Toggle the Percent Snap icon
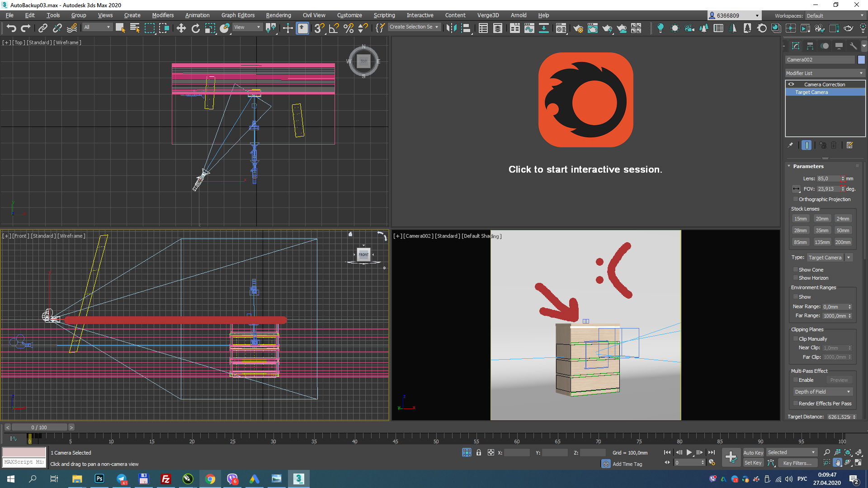Screen dimensions: 868x488 tap(348, 28)
